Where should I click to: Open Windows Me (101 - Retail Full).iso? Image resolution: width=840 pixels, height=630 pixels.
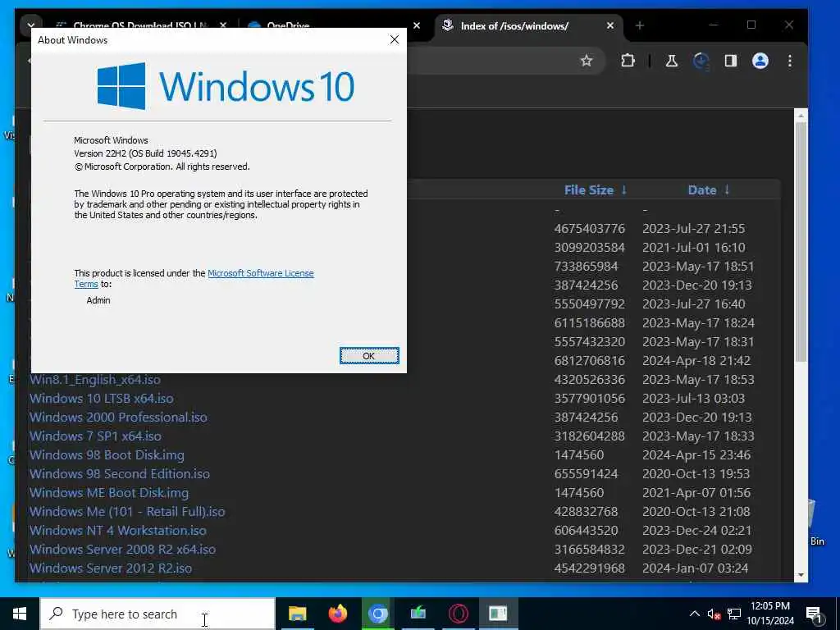click(127, 512)
